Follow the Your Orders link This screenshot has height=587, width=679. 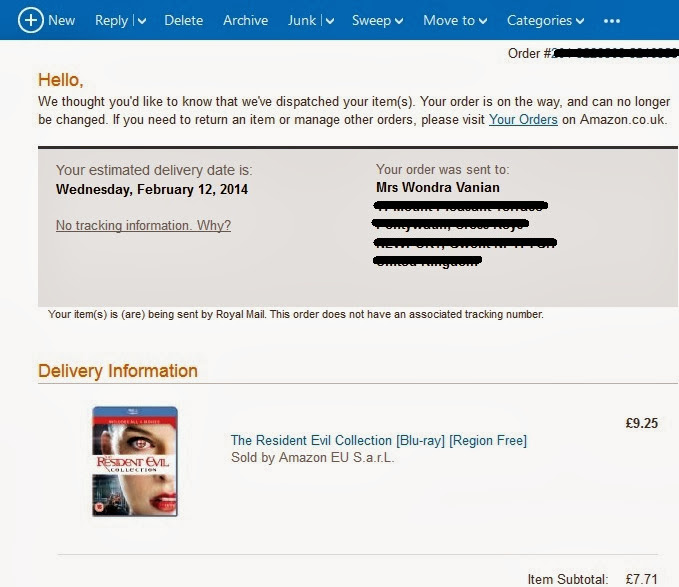tap(521, 120)
